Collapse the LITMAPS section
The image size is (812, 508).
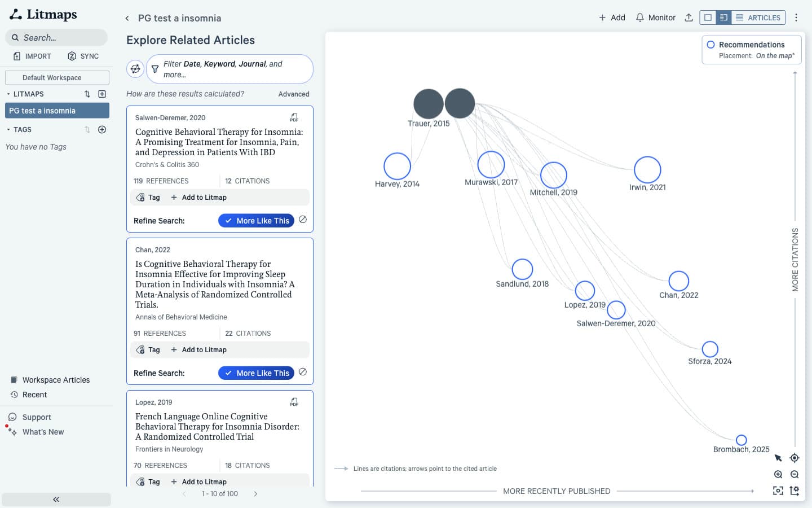[x=8, y=94]
